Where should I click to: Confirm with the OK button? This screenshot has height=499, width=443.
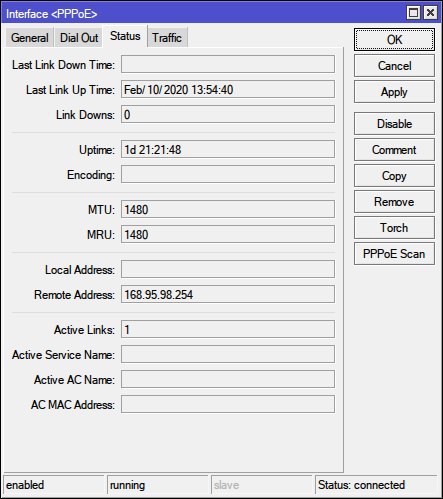point(394,40)
